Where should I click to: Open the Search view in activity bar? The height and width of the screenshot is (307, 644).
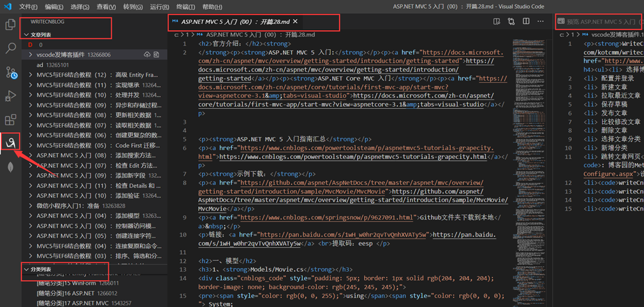pyautogui.click(x=10, y=48)
